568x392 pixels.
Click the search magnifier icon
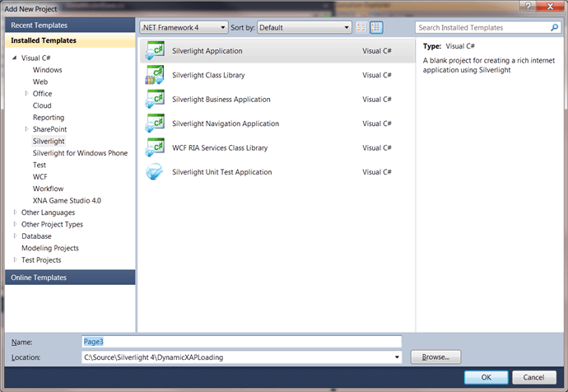[x=554, y=27]
